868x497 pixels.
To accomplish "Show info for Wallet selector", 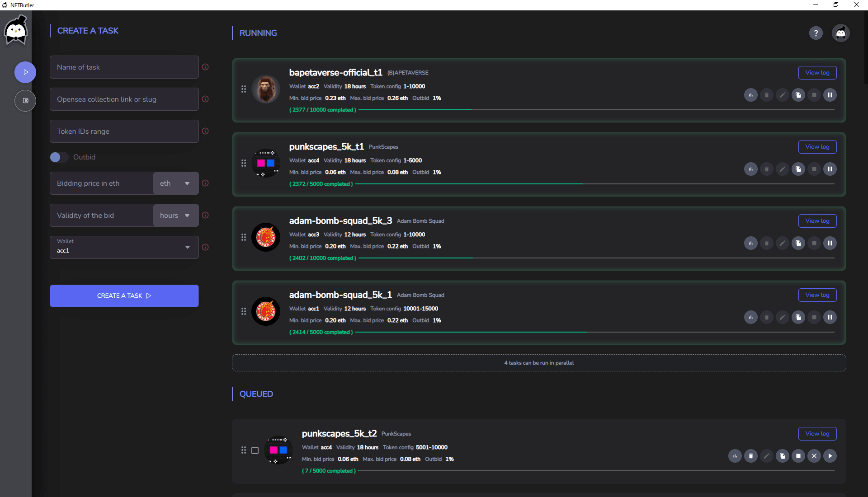I will click(x=205, y=247).
